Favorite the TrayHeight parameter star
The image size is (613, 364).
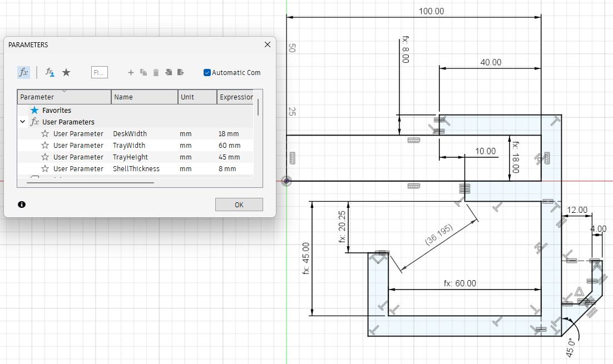pyautogui.click(x=45, y=157)
